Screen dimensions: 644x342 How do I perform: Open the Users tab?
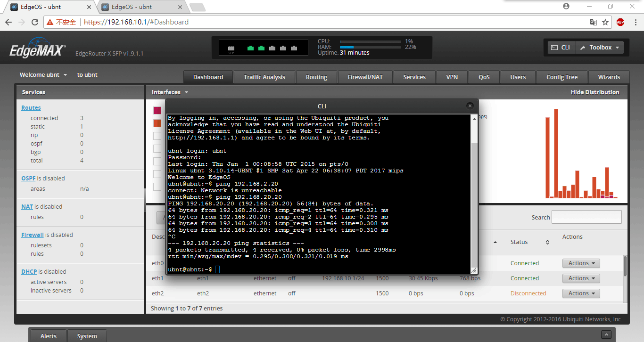point(518,77)
